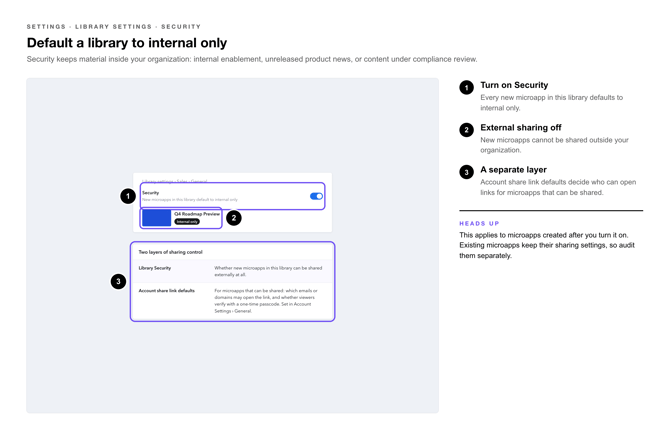Click the A separate layer step heading

pyautogui.click(x=513, y=170)
